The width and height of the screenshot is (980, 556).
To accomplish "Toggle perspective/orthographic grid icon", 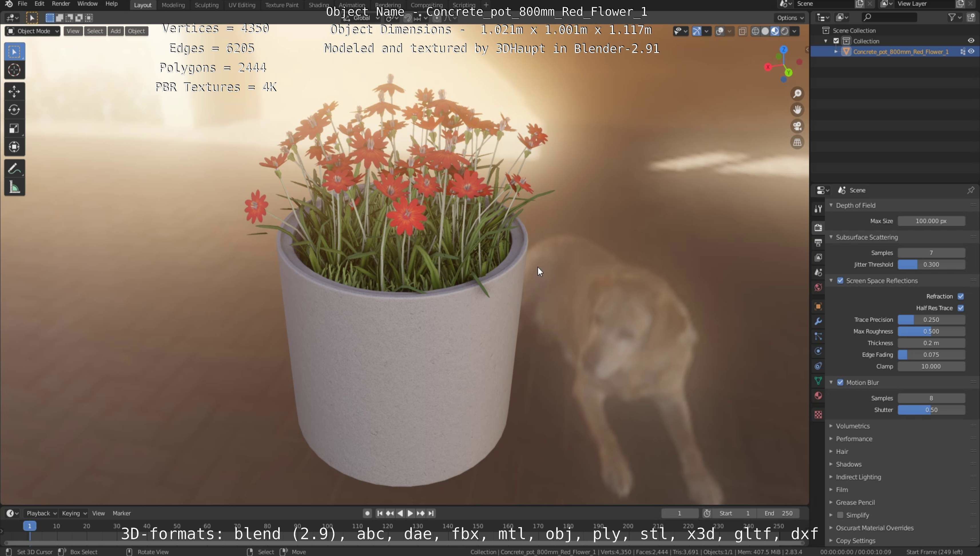I will click(x=797, y=143).
